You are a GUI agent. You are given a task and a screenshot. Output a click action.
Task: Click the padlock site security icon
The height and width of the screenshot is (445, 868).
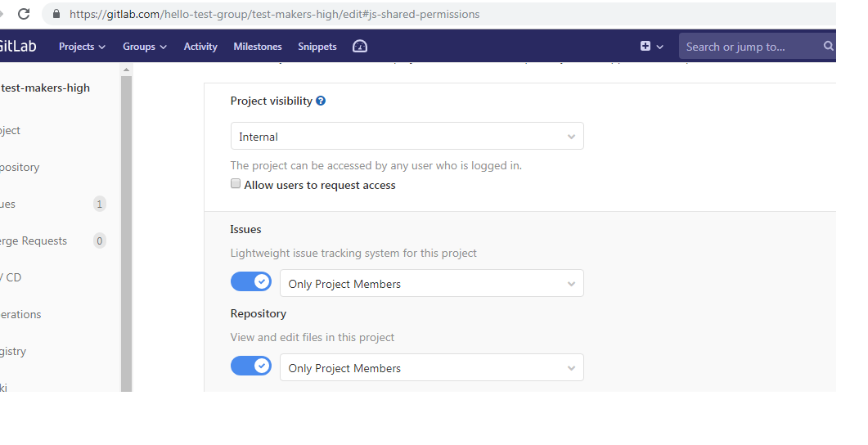tap(56, 14)
